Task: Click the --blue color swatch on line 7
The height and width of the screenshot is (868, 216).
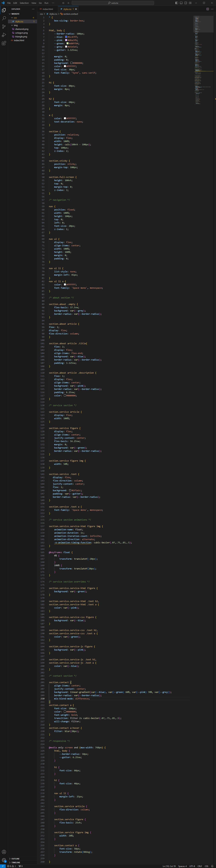Action: point(66,37)
